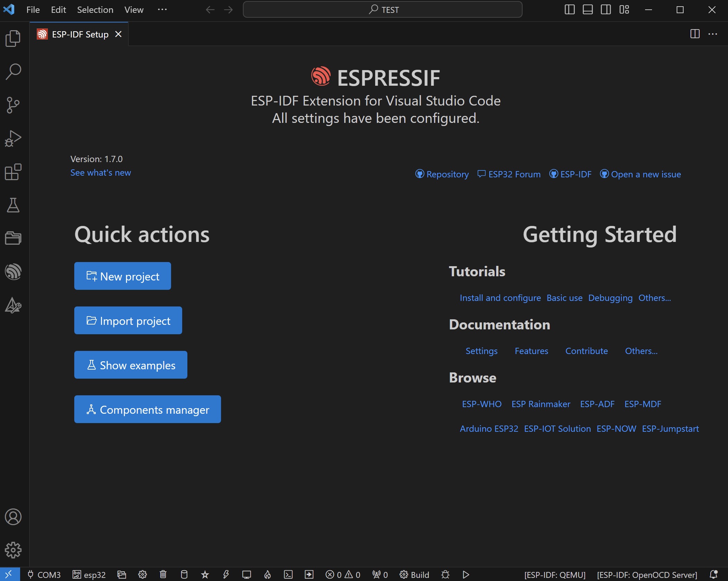Click the full clean trash icon in status bar
Screen dimensions: 728x581
pyautogui.click(x=163, y=575)
